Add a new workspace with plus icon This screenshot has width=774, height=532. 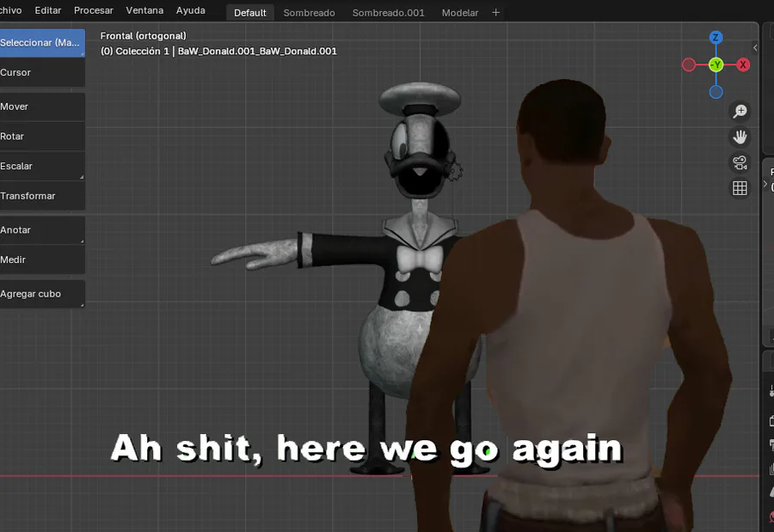pos(496,13)
